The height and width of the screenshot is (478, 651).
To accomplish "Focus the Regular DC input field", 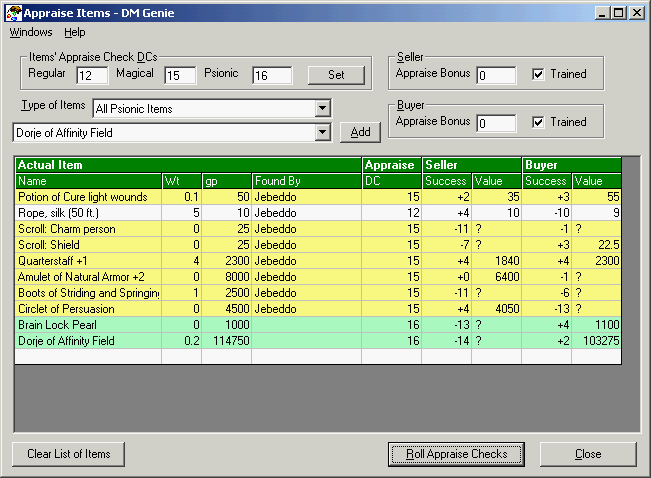I will tap(92, 75).
